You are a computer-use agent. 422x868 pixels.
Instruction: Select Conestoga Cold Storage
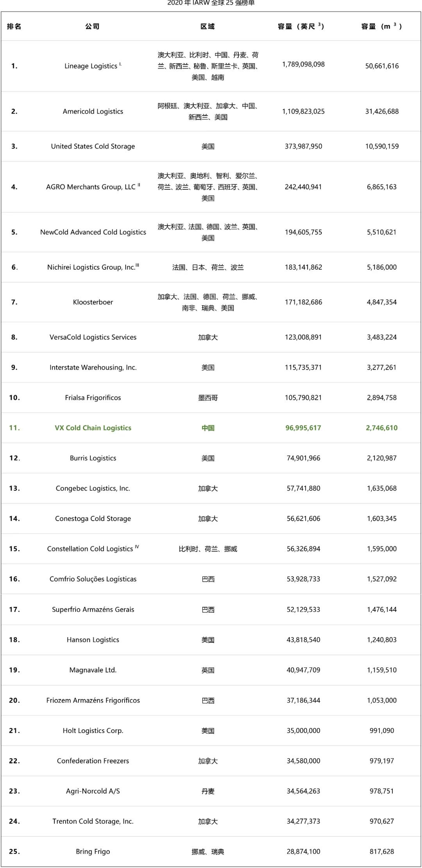tap(93, 519)
